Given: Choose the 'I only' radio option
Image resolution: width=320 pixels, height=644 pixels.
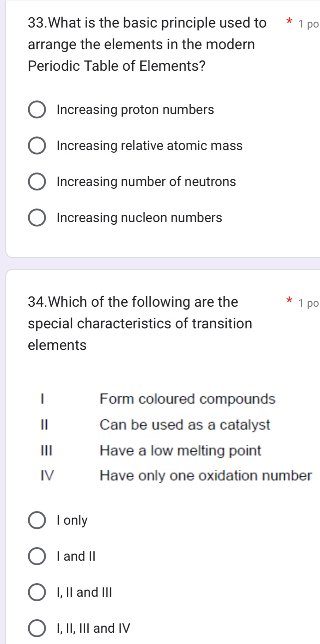Looking at the screenshot, I should pyautogui.click(x=37, y=520).
